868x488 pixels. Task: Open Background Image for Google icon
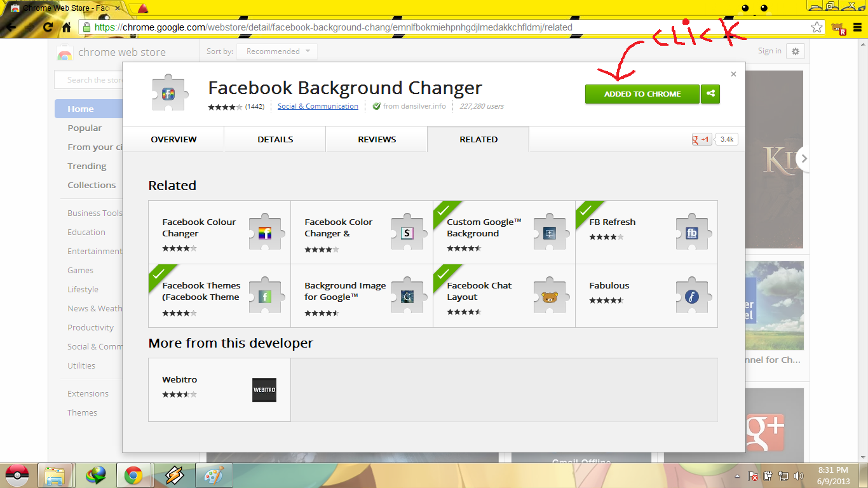(407, 296)
